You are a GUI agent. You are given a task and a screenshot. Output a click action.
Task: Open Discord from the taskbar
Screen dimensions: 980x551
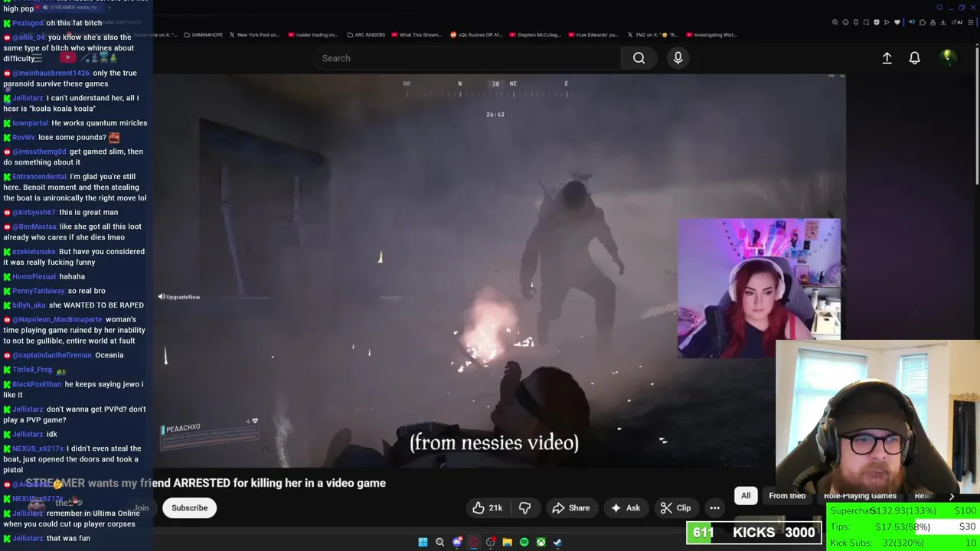pos(457,542)
